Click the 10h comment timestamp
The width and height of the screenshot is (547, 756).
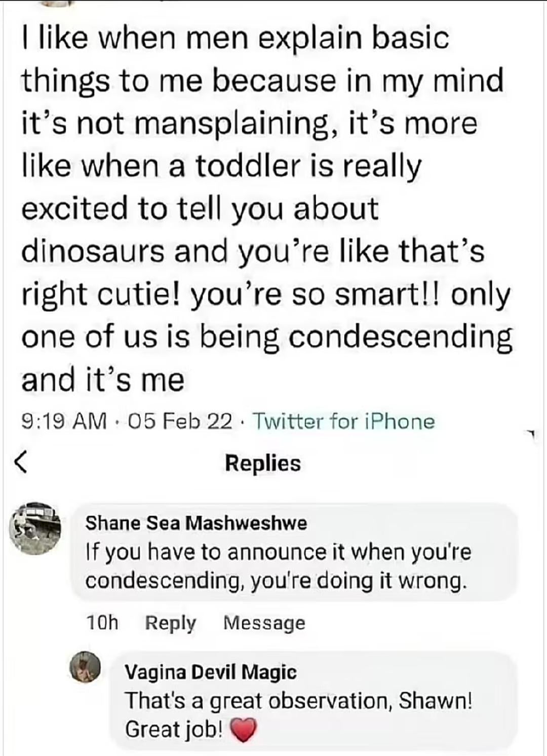[x=102, y=623]
